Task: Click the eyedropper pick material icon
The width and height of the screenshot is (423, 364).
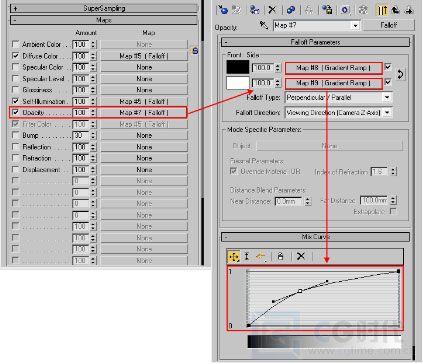Action: point(264,25)
